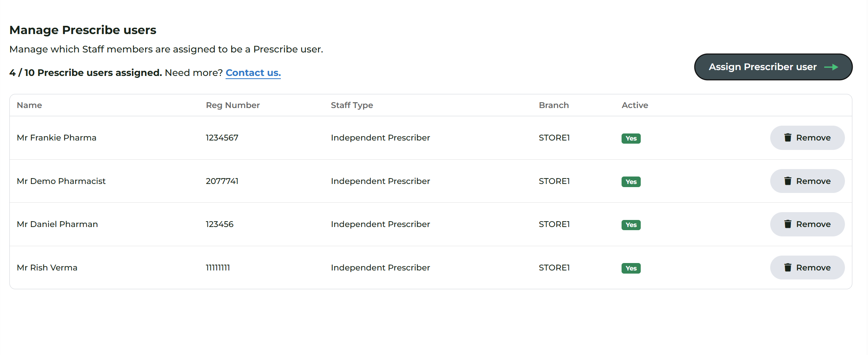This screenshot has width=868, height=355.
Task: Remove Mr Rish Verma from the list
Action: pos(807,268)
